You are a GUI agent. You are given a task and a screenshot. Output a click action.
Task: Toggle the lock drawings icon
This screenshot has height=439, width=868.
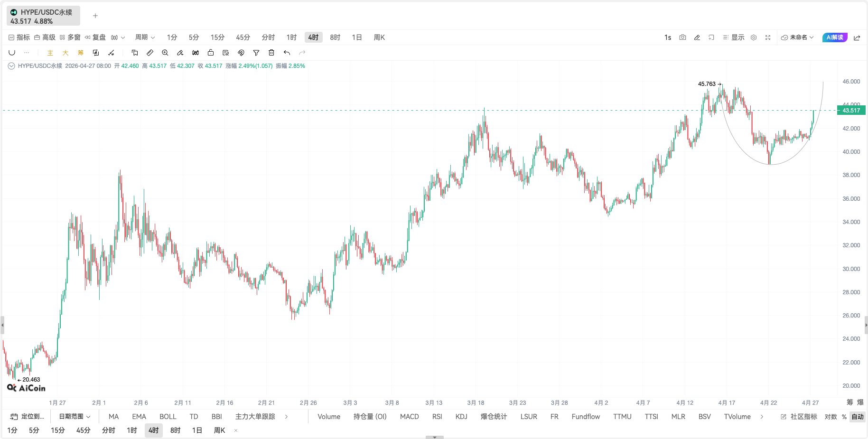click(x=211, y=53)
